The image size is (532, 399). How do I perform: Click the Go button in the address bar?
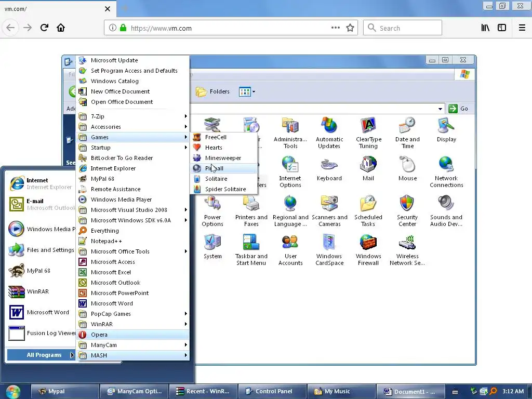click(x=458, y=109)
